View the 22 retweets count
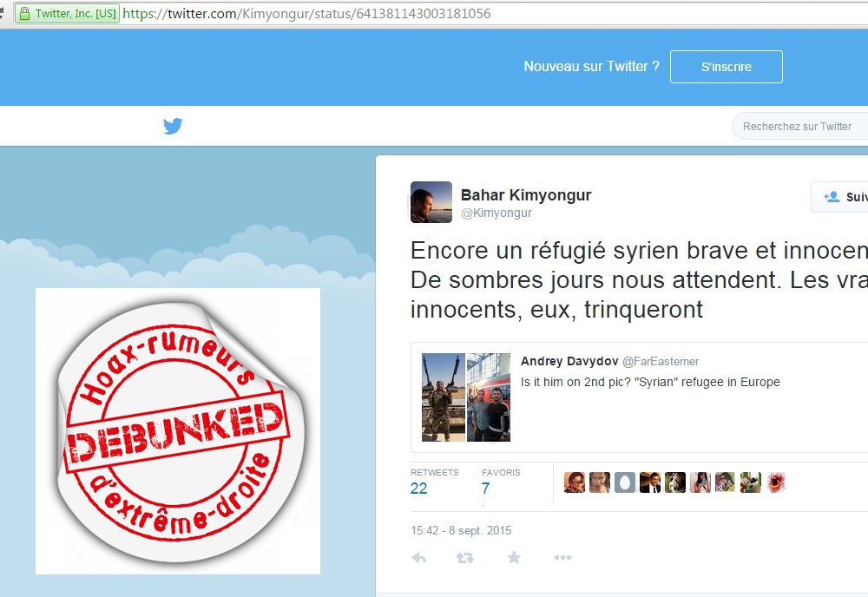This screenshot has width=868, height=597. [418, 488]
